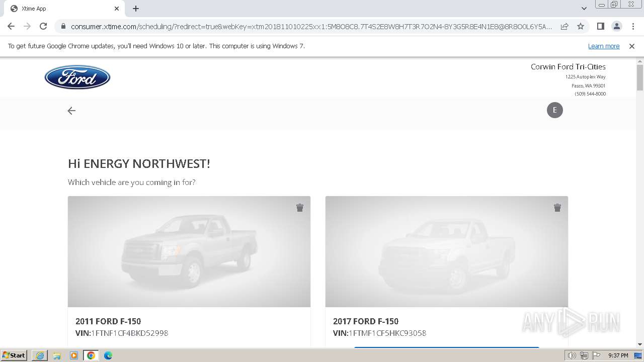The height and width of the screenshot is (362, 644).
Task: Click Hi ENERGY NORTHWEST! heading
Action: pyautogui.click(x=139, y=163)
